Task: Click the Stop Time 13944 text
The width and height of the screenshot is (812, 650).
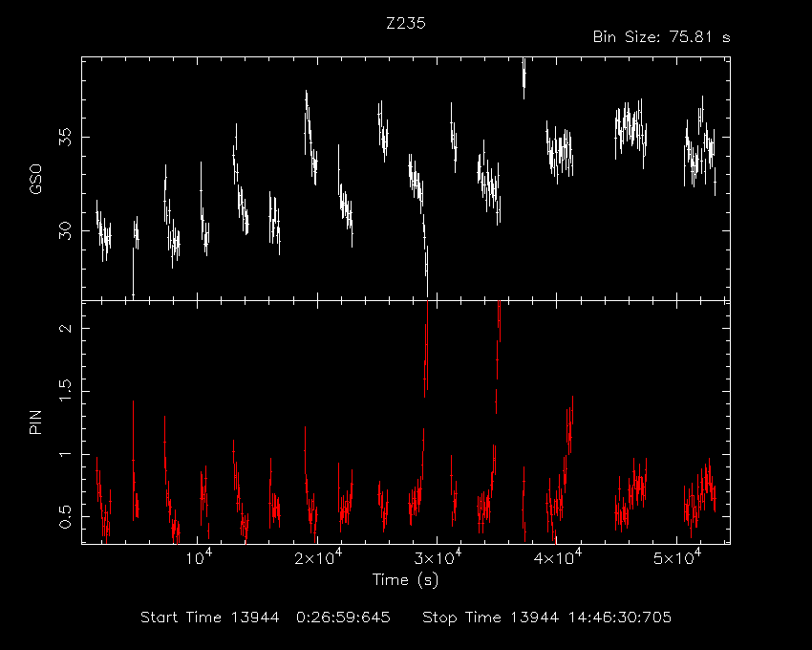Action: coord(490,617)
